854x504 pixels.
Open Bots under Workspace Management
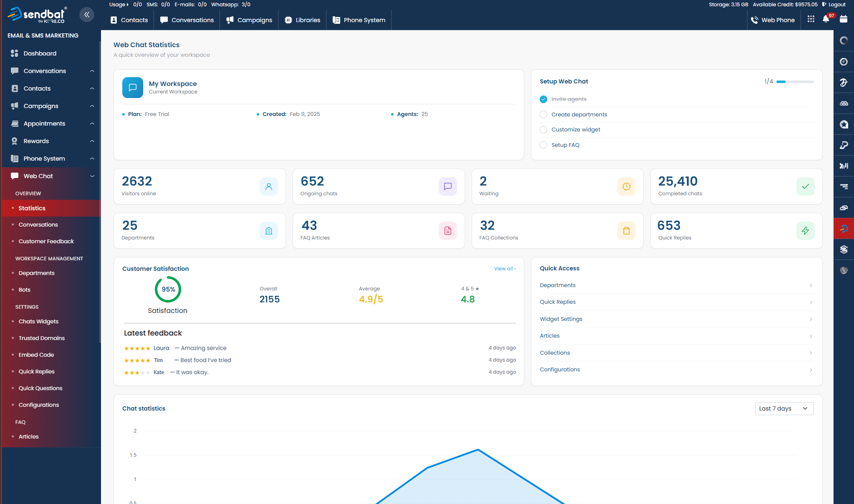(x=24, y=290)
